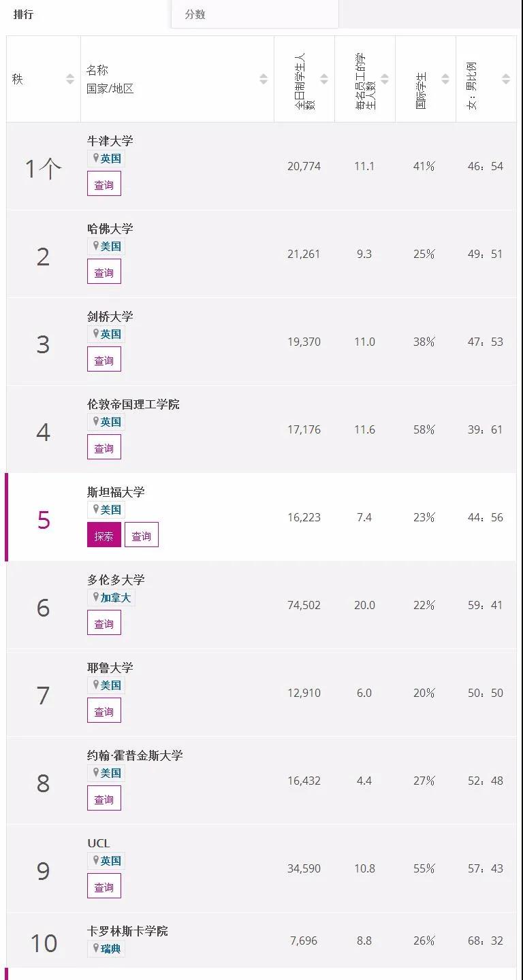Image resolution: width=523 pixels, height=980 pixels.
Task: Sort by name/country column arrows
Action: coord(264,80)
